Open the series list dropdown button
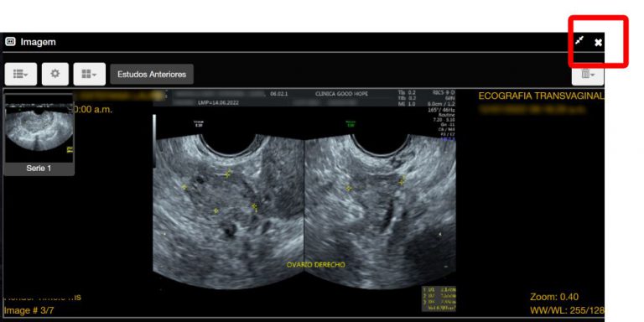644x322 pixels. click(20, 74)
